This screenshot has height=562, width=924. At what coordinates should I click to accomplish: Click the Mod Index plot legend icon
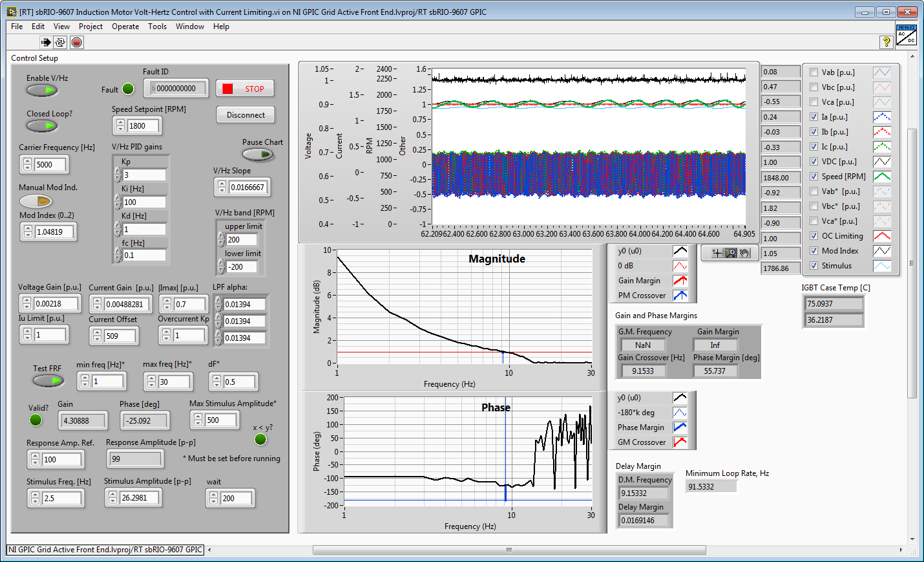pos(882,251)
